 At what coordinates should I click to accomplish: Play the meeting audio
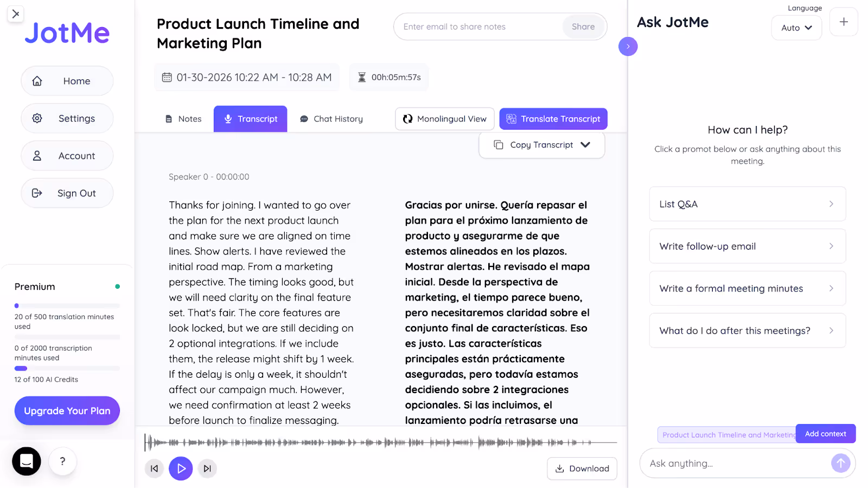[181, 468]
